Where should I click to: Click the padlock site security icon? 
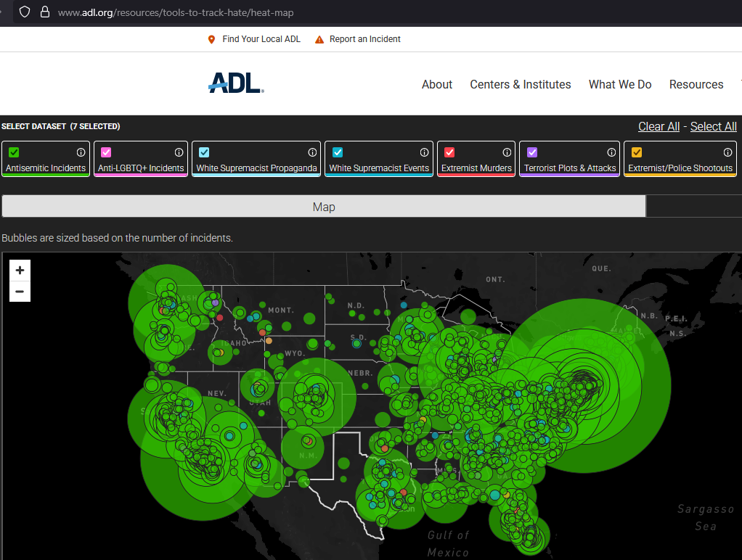(45, 12)
